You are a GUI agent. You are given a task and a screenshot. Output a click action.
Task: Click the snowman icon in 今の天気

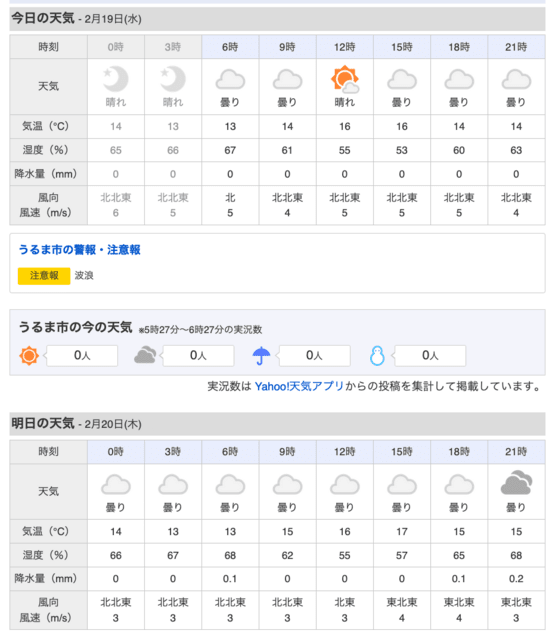pyautogui.click(x=377, y=356)
